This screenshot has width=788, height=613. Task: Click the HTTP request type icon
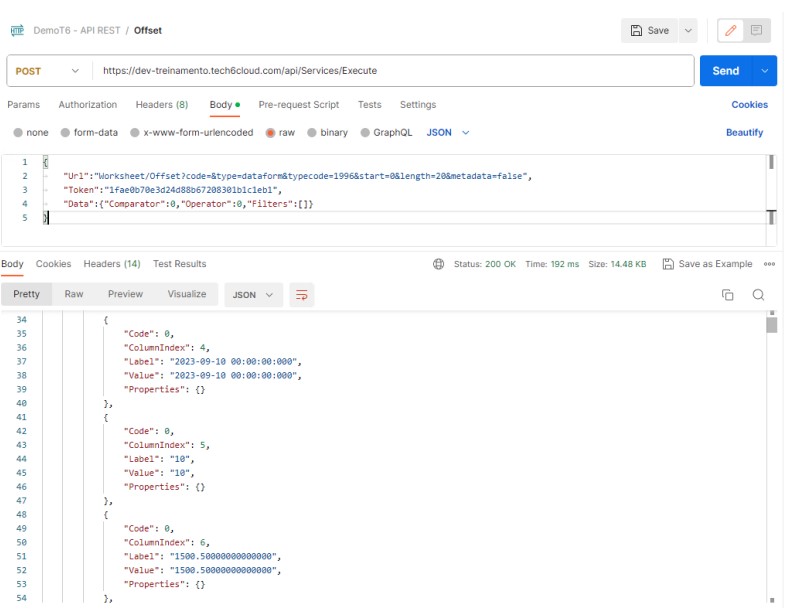17,31
